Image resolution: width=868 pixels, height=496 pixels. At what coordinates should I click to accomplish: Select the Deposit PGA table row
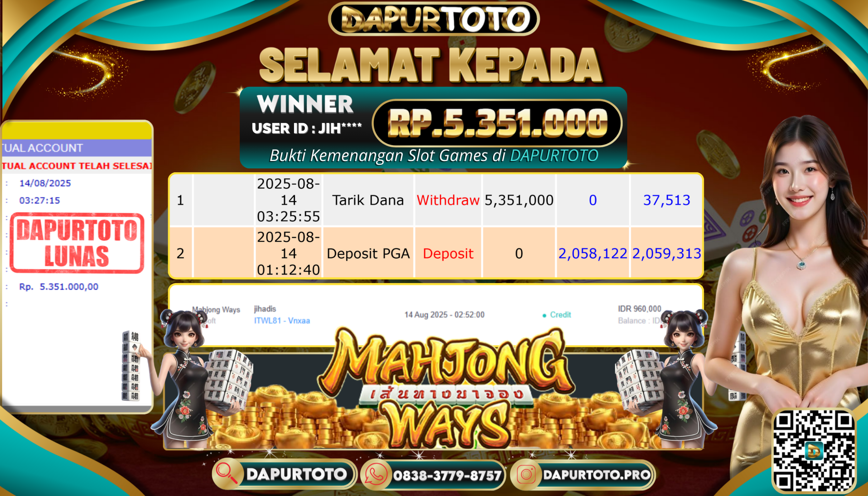pyautogui.click(x=436, y=253)
